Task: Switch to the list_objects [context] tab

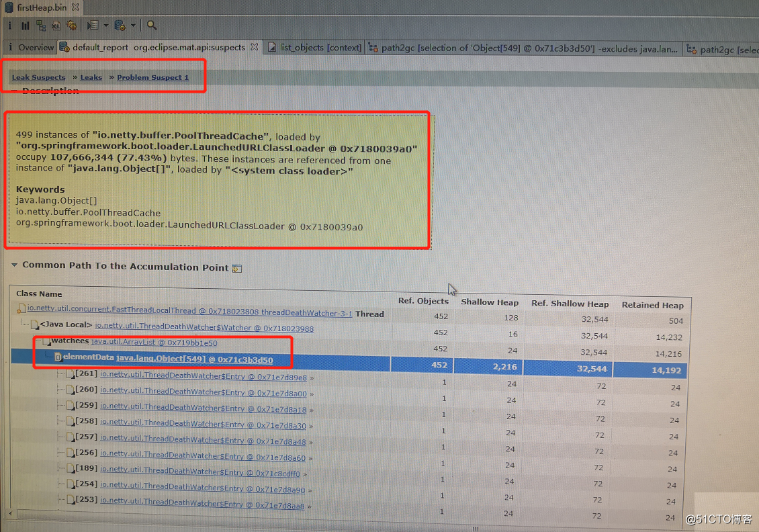Action: 315,48
